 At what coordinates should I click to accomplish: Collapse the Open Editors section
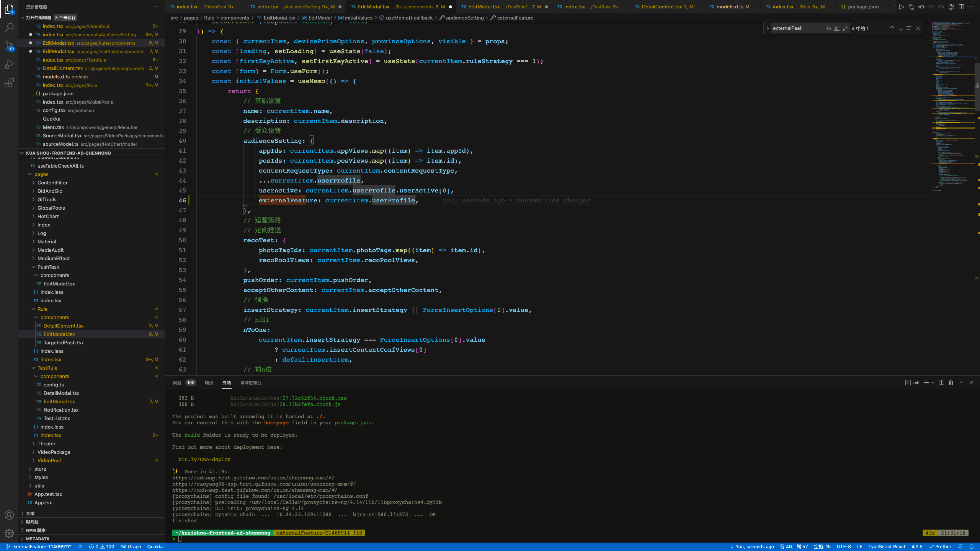tap(22, 17)
